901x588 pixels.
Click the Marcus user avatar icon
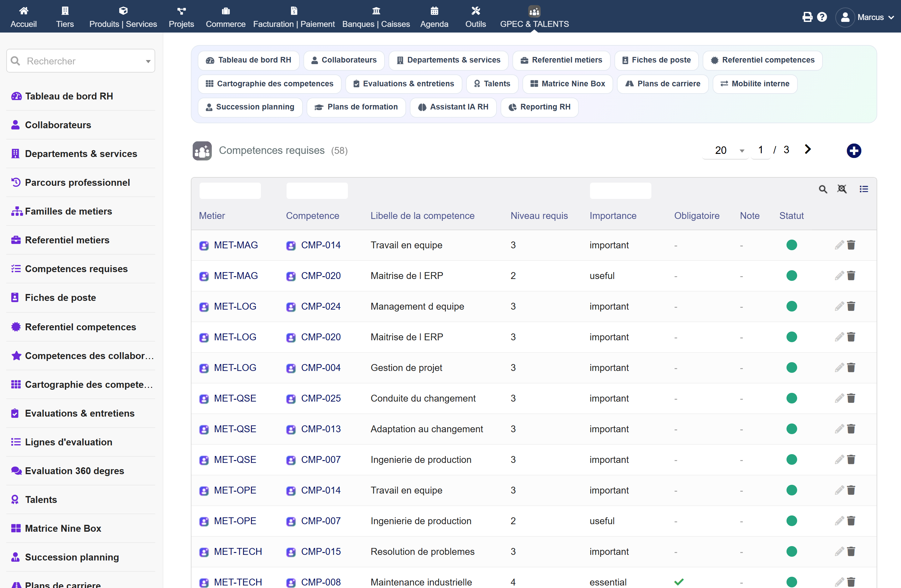pos(845,17)
